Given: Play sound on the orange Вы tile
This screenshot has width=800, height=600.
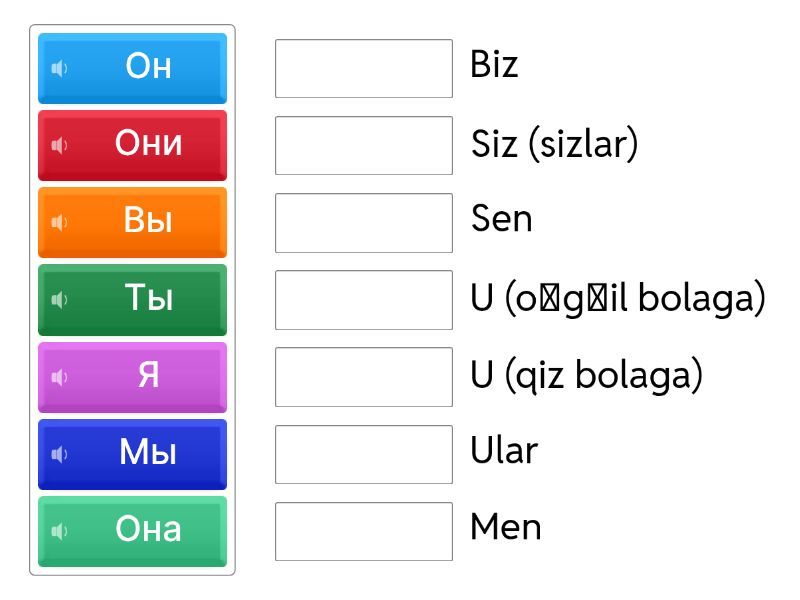Looking at the screenshot, I should coord(60,222).
